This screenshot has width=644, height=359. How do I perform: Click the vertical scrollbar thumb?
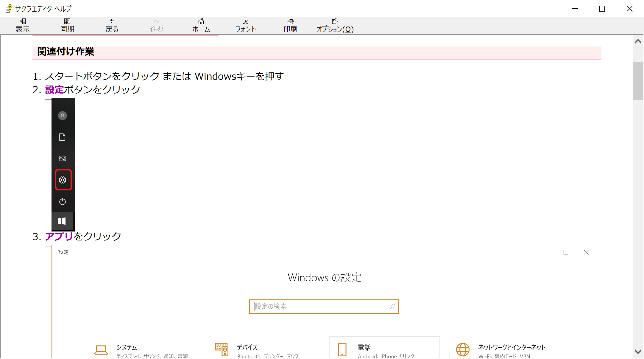[638, 81]
